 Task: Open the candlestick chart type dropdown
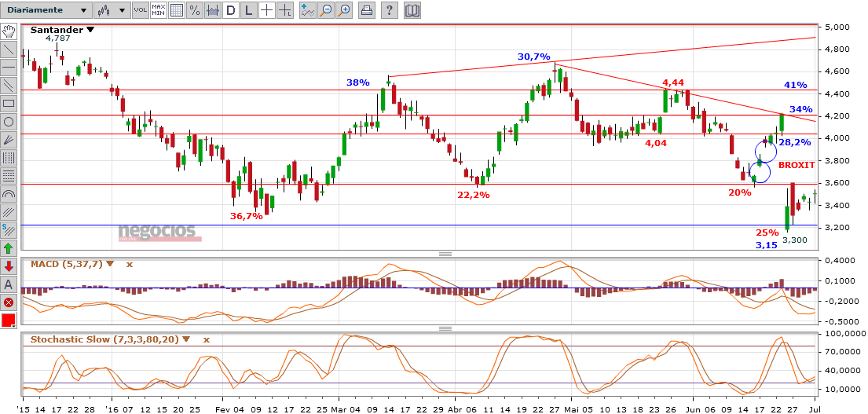[112, 9]
